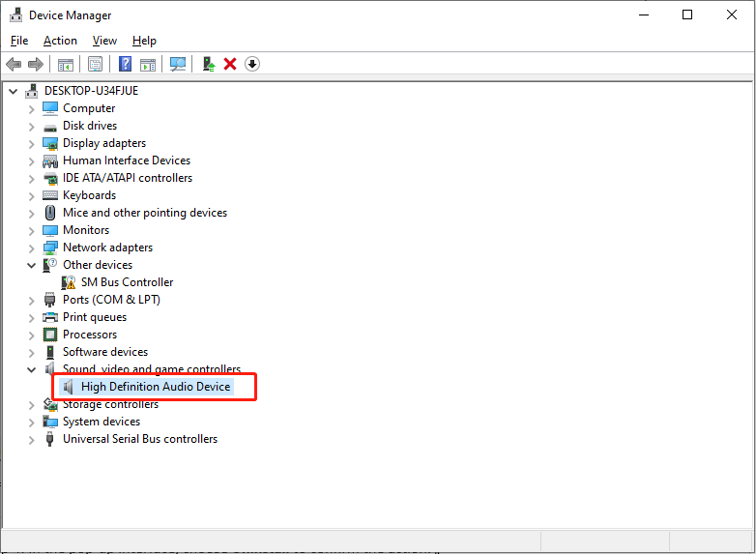Select the Monitors label
Viewport: 756px width, 554px height.
click(x=86, y=230)
